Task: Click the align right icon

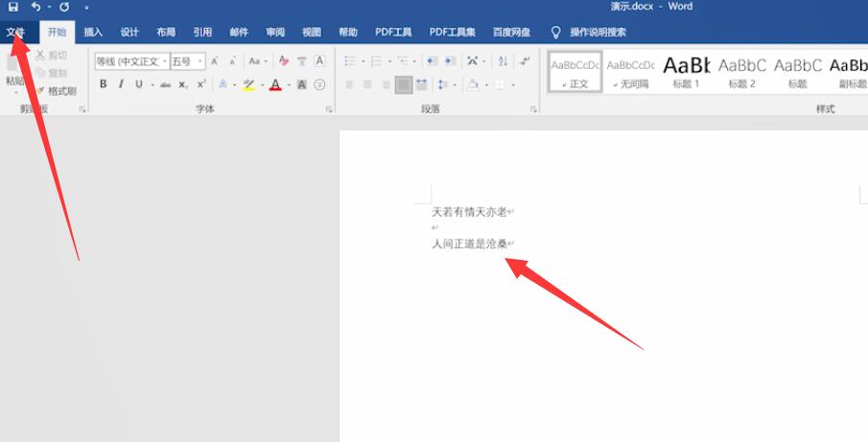Action: point(386,84)
